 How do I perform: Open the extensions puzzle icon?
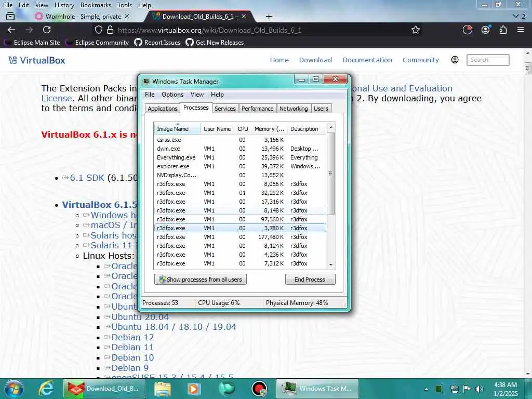point(503,30)
